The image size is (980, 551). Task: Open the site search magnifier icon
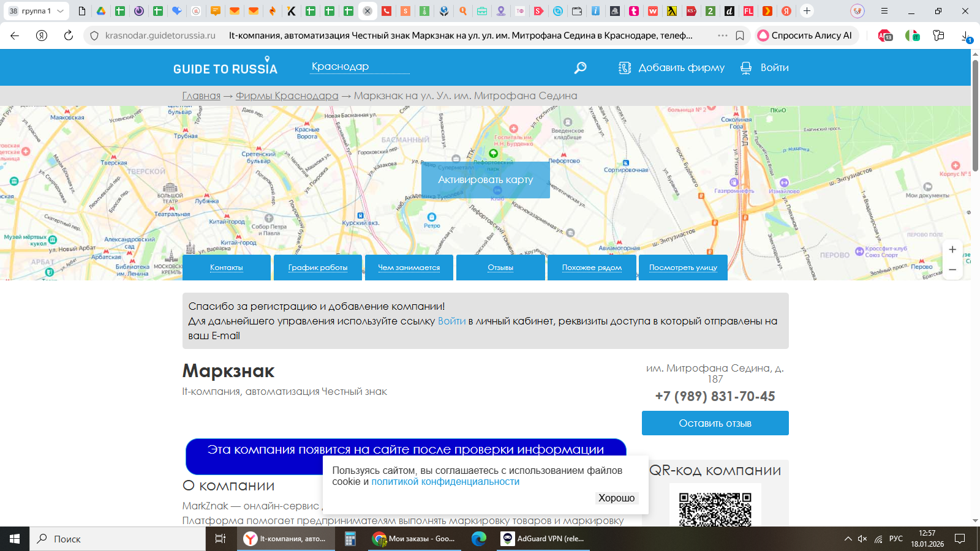[x=579, y=67]
